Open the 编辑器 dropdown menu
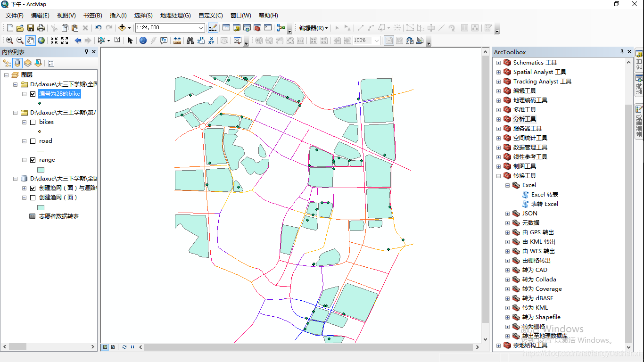This screenshot has height=362, width=644. tap(314, 28)
